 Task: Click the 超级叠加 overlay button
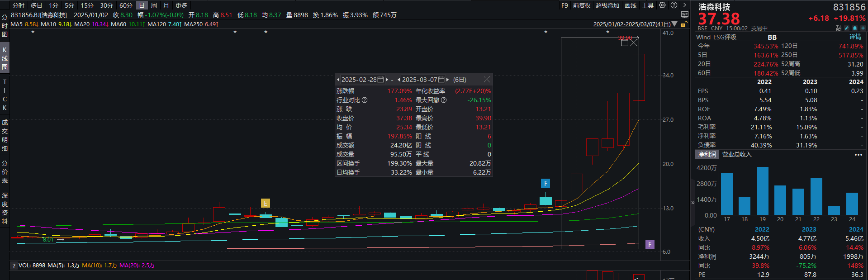(x=607, y=5)
